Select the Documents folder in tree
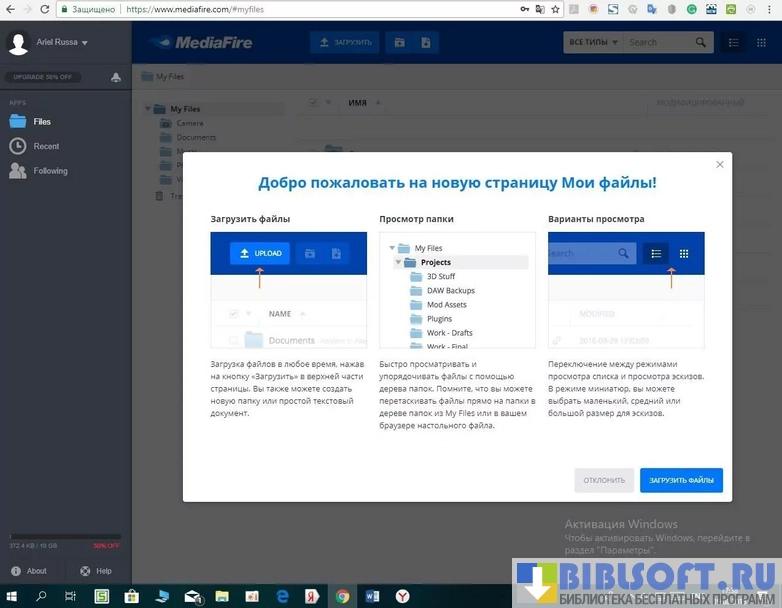Viewport: 782px width, 608px height. [196, 137]
